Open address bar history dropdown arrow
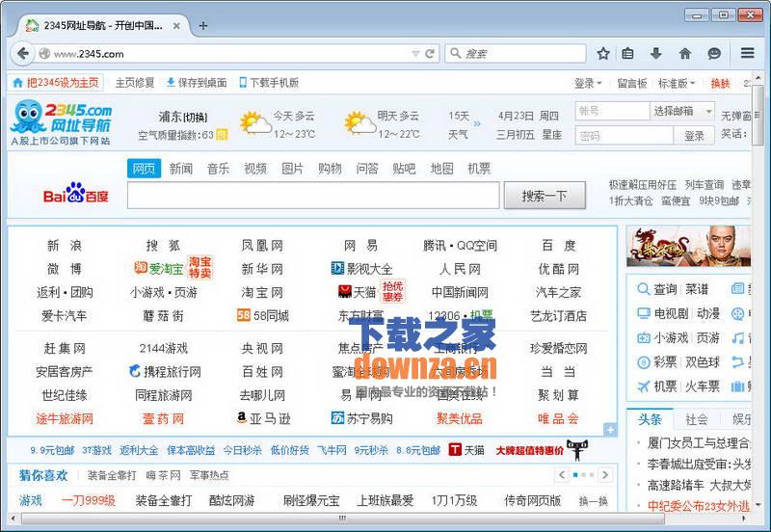The image size is (771, 532). click(x=415, y=54)
